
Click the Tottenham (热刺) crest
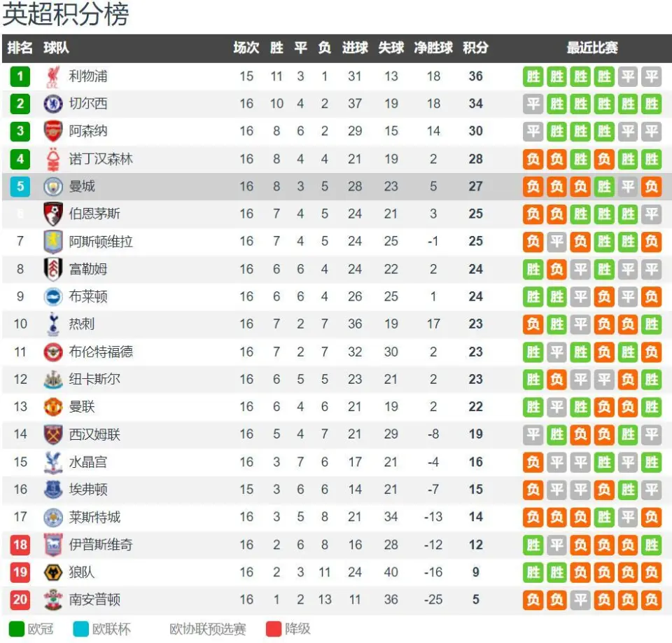(53, 324)
